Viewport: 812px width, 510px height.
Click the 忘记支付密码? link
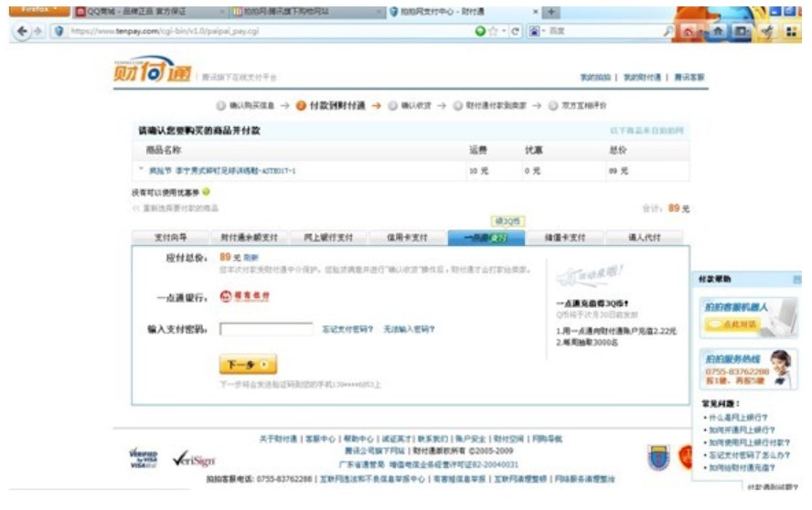tap(347, 329)
